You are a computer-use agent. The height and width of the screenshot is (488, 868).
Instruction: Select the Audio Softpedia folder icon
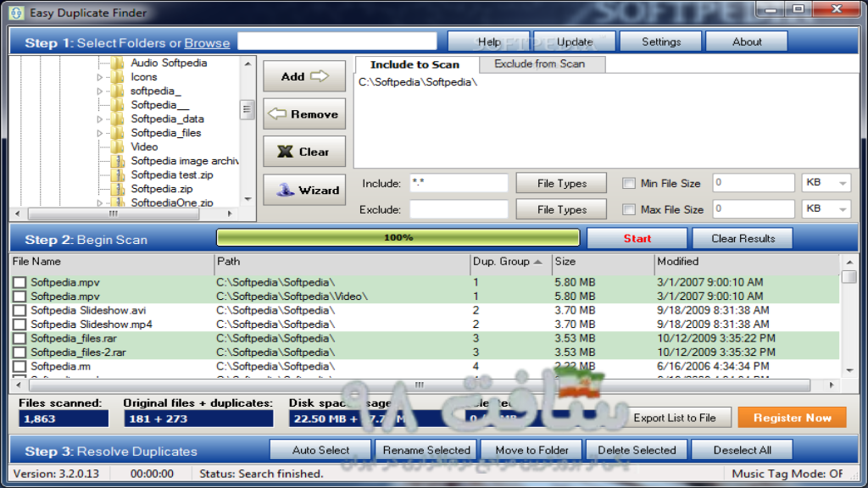[x=117, y=63]
